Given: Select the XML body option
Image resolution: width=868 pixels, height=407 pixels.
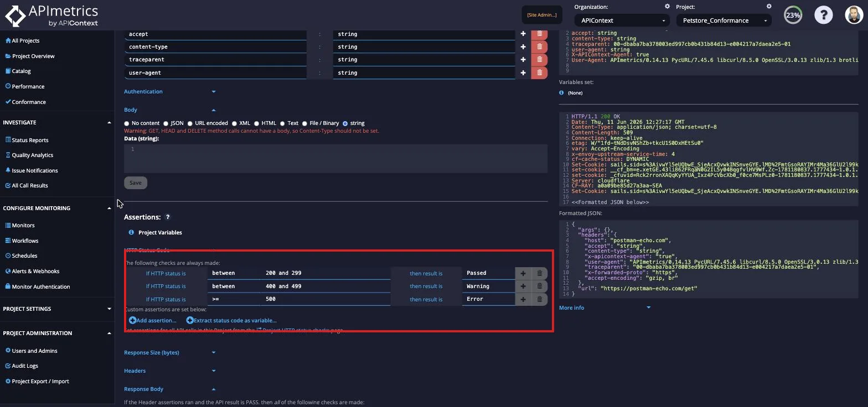Looking at the screenshot, I should 234,123.
